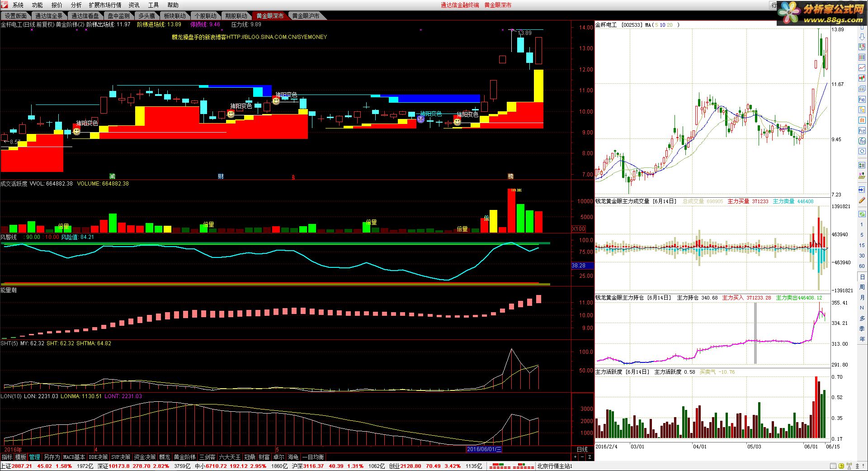
Task: Switch to the line chart icon view
Action: point(862,68)
